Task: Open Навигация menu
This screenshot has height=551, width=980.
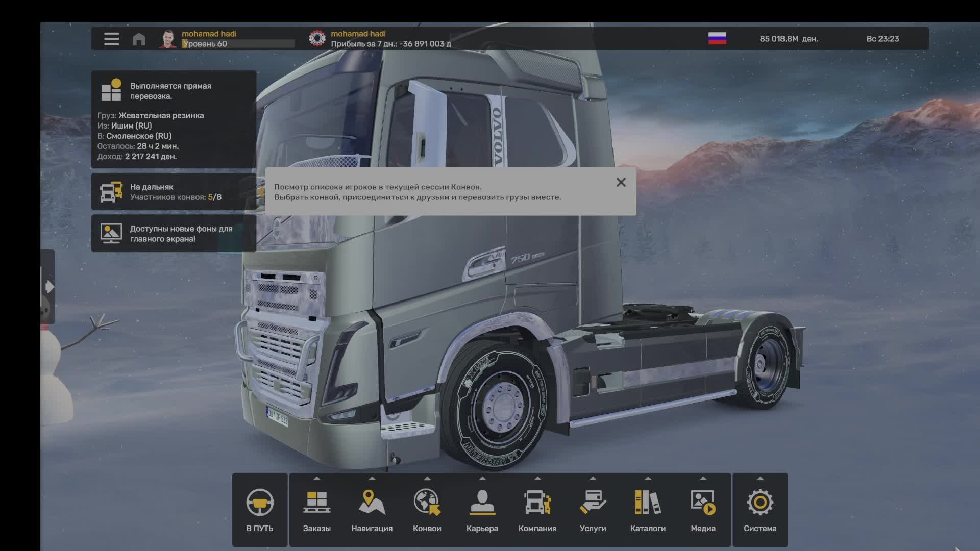Action: pos(372,510)
